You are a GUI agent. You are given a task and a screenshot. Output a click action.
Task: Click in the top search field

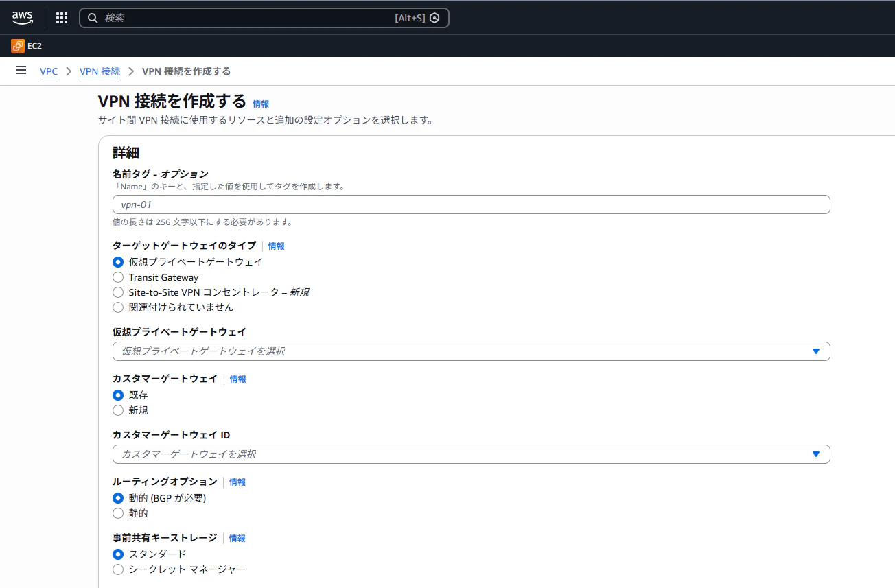click(x=264, y=18)
